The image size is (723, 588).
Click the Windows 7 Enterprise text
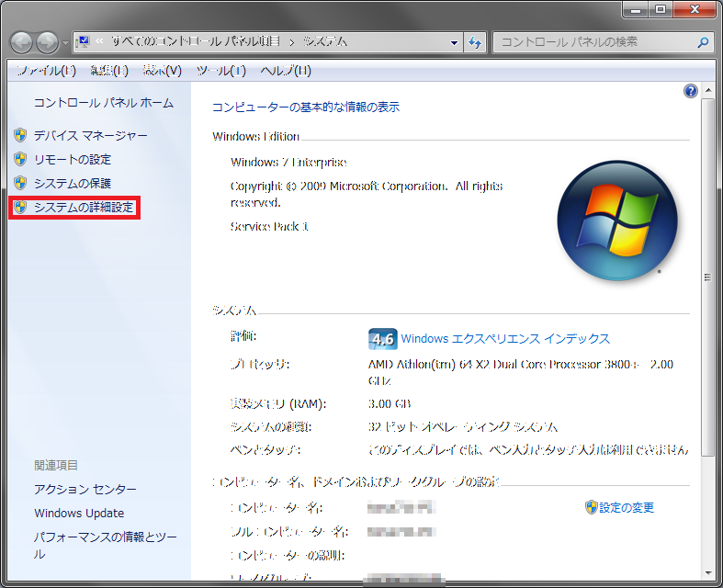coord(288,163)
